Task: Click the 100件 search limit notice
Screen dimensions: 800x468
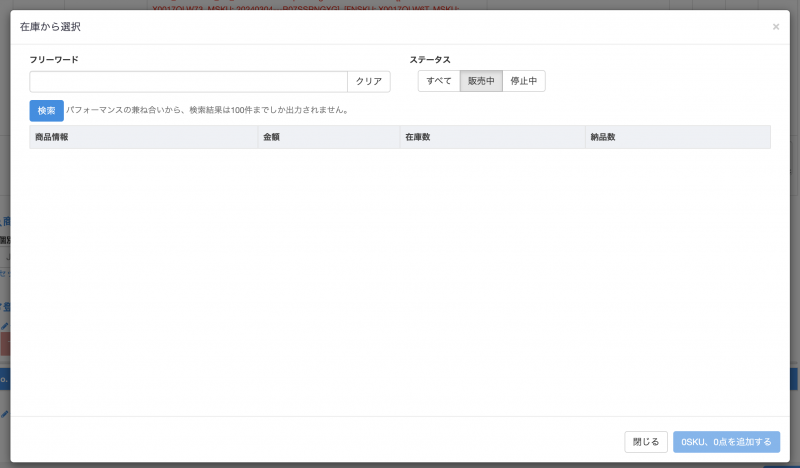Action: tap(208, 110)
